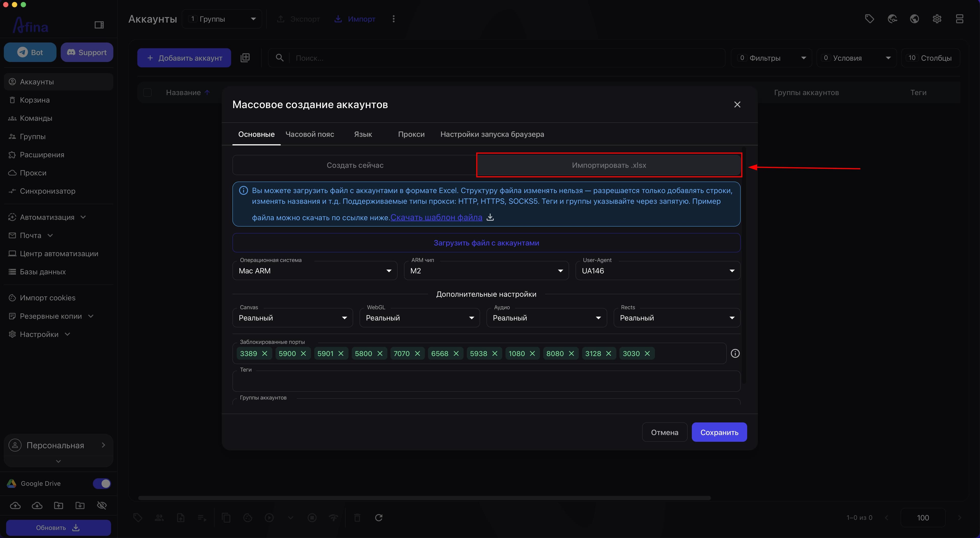This screenshot has height=538, width=980.
Task: Open the Прокси sidebar item
Action: (59, 173)
